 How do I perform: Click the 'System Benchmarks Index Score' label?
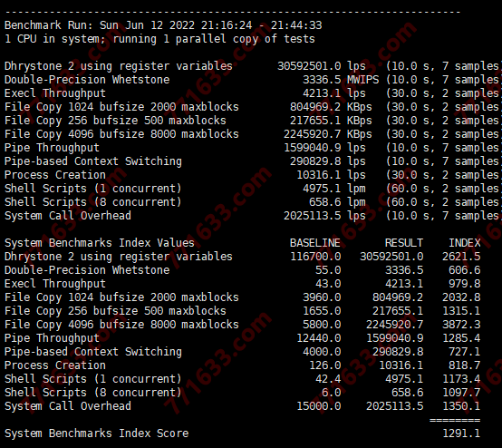click(96, 433)
